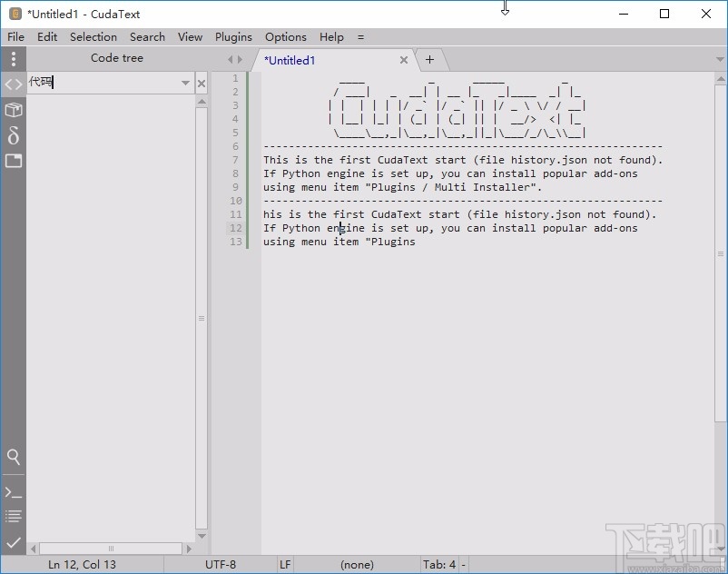Add a new tab with plus button
728x574 pixels.
point(430,59)
